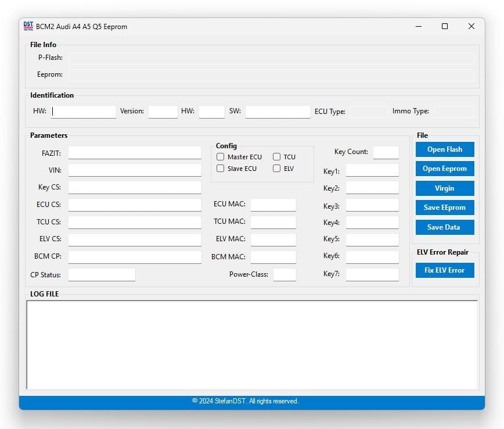The height and width of the screenshot is (429, 504).
Task: Maximize the BCM2 Eeprom window
Action: pos(445,26)
